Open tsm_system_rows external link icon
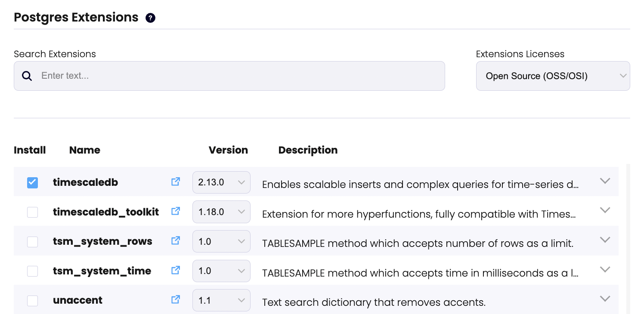 click(176, 241)
